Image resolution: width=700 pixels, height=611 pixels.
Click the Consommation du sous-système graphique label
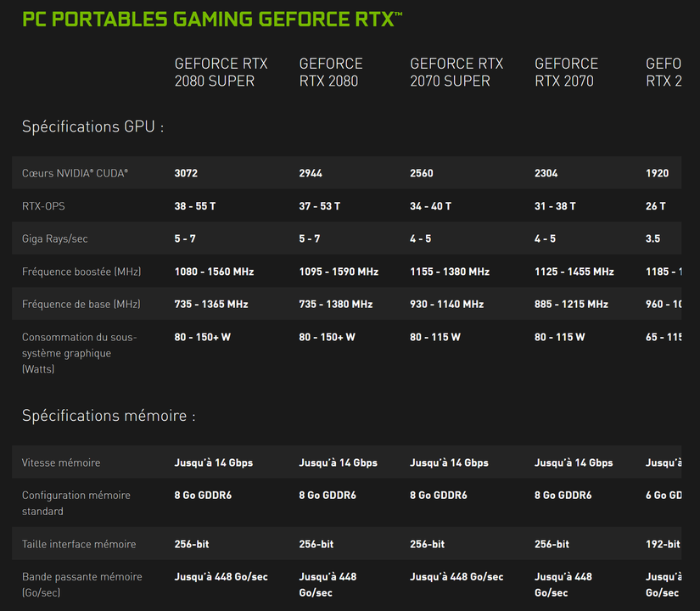tap(80, 353)
